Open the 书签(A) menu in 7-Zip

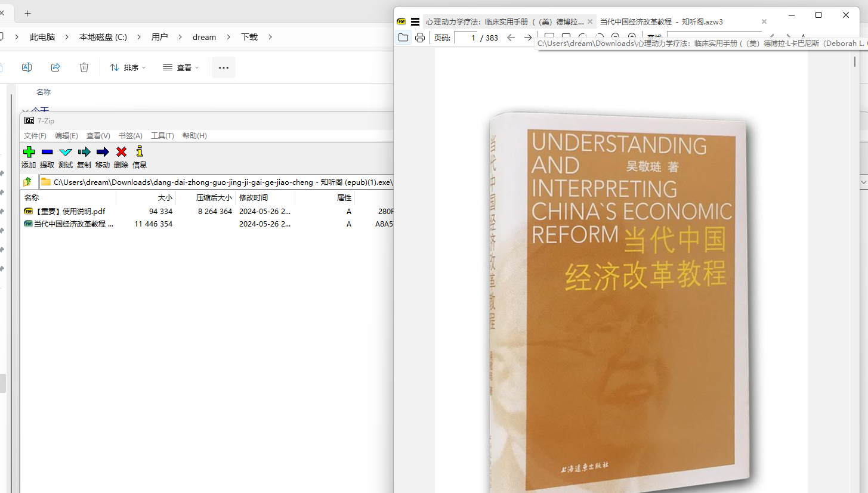(x=130, y=136)
